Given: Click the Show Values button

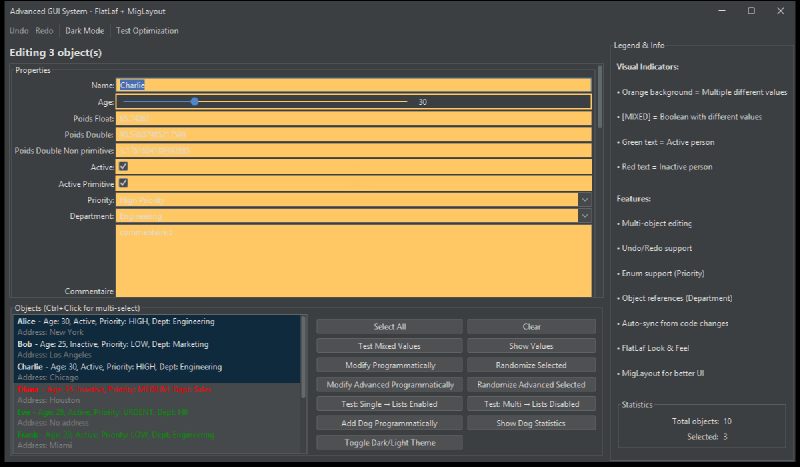Looking at the screenshot, I should [x=531, y=346].
